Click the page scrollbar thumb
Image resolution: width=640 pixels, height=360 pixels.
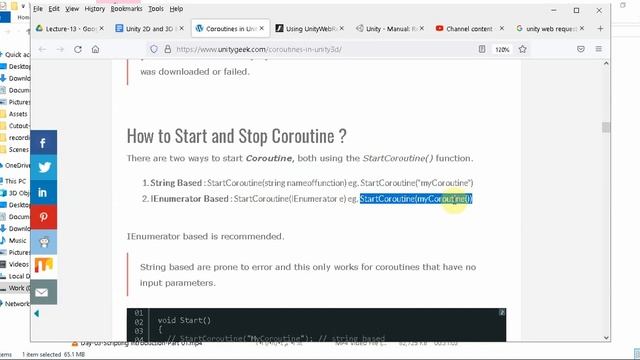(606, 127)
